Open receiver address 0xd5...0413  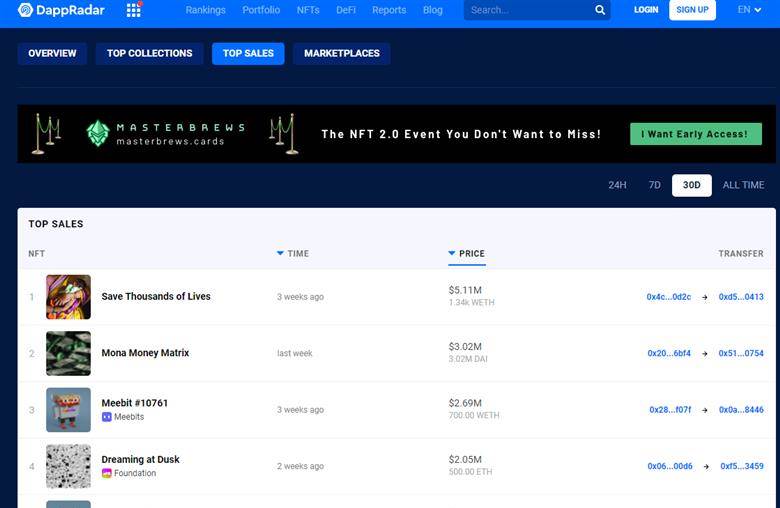(x=741, y=297)
